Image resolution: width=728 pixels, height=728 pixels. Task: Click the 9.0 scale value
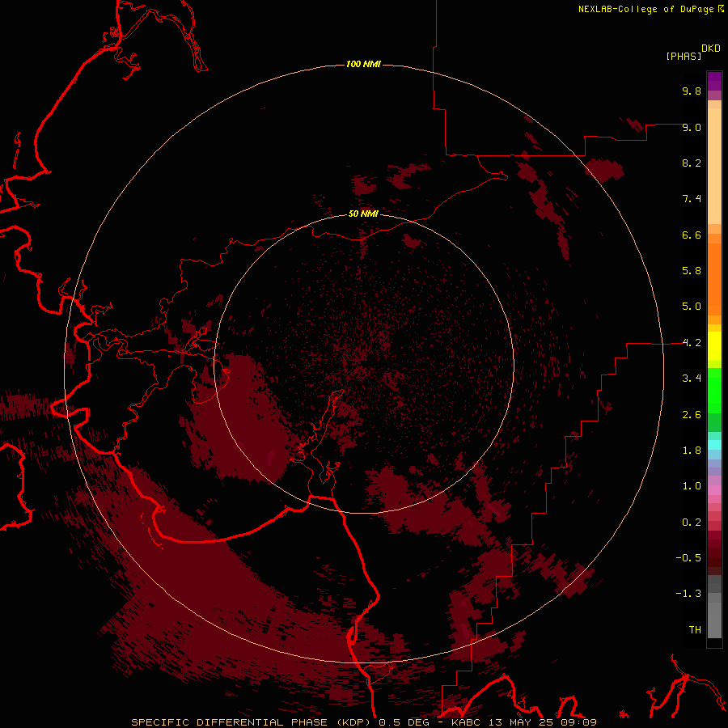[x=692, y=127]
